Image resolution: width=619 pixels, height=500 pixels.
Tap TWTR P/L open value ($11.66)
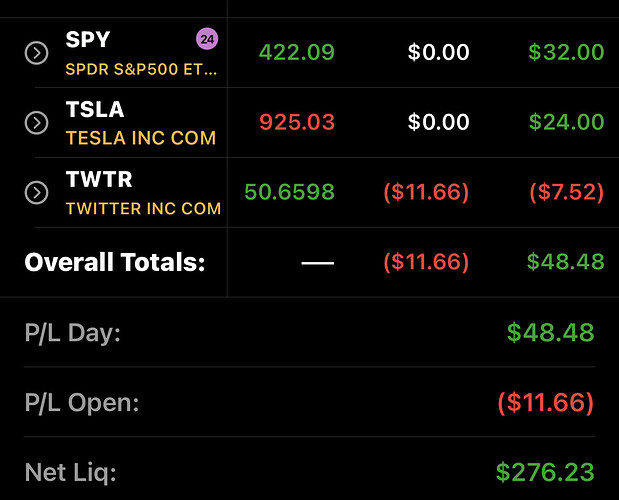coord(426,192)
